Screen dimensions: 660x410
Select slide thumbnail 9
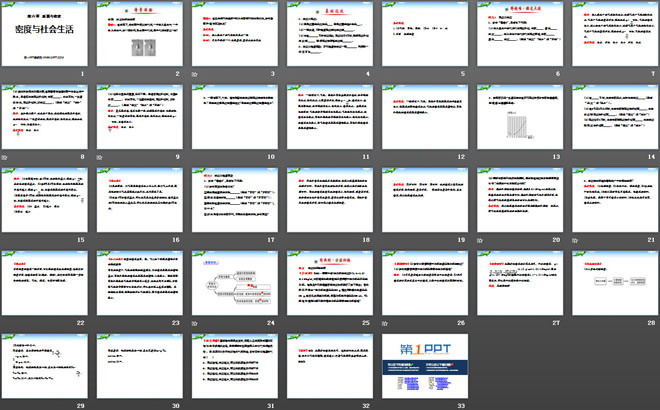pos(140,117)
